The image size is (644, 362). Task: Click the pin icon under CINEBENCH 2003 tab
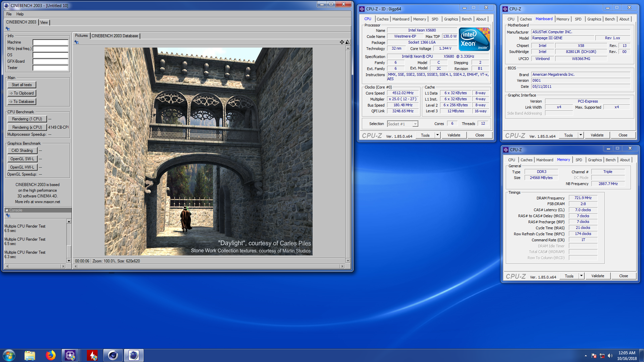click(x=8, y=29)
